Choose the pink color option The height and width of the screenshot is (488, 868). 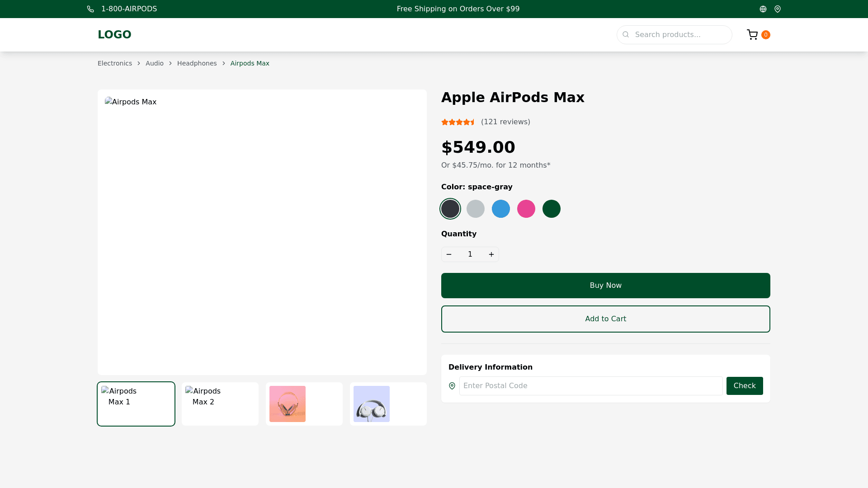(526, 209)
